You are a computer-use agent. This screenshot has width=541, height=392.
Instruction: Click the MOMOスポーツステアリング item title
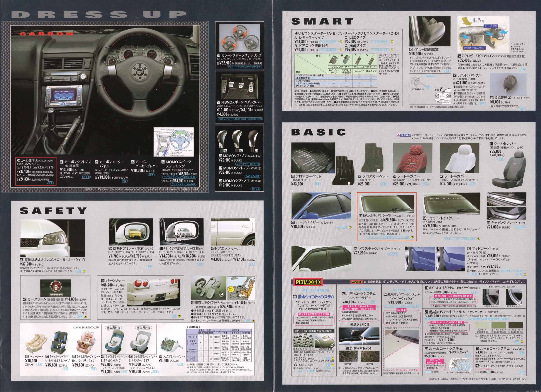tap(178, 164)
